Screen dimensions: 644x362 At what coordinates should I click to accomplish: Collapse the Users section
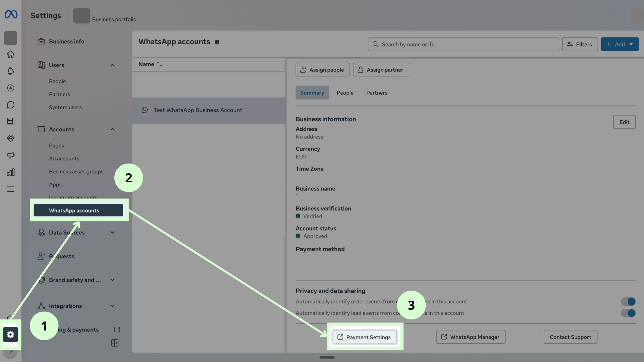112,65
